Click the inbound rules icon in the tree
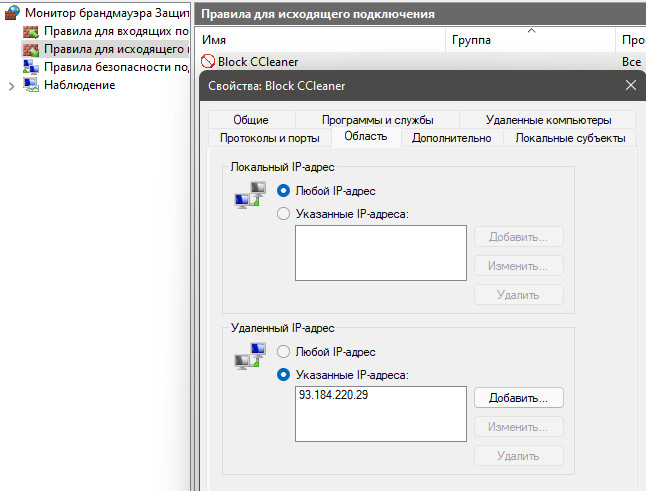The height and width of the screenshot is (491, 646). click(x=31, y=31)
